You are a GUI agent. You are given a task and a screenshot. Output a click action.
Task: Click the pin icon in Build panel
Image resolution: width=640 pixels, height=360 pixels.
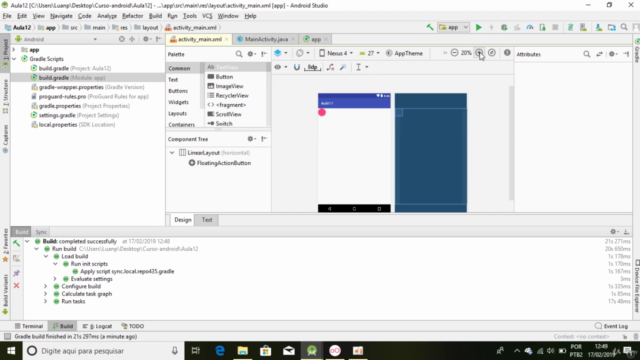tap(16, 273)
